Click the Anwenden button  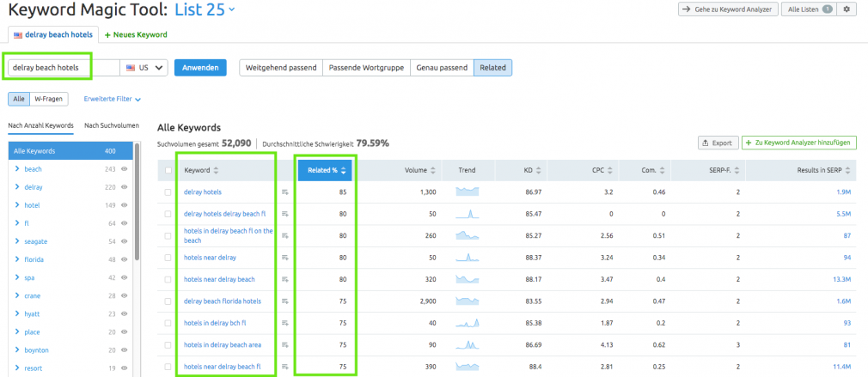pos(200,68)
